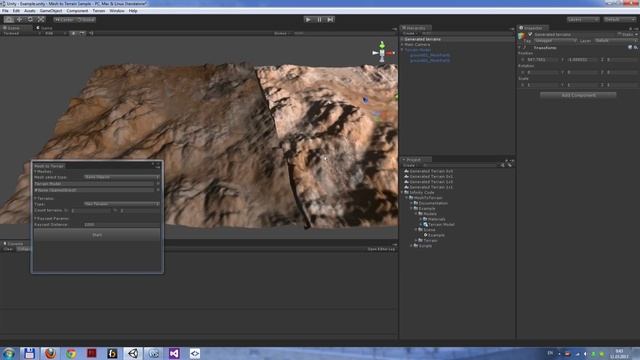This screenshot has height=360, width=640.
Task: Click the Step frame button
Action: (330, 20)
